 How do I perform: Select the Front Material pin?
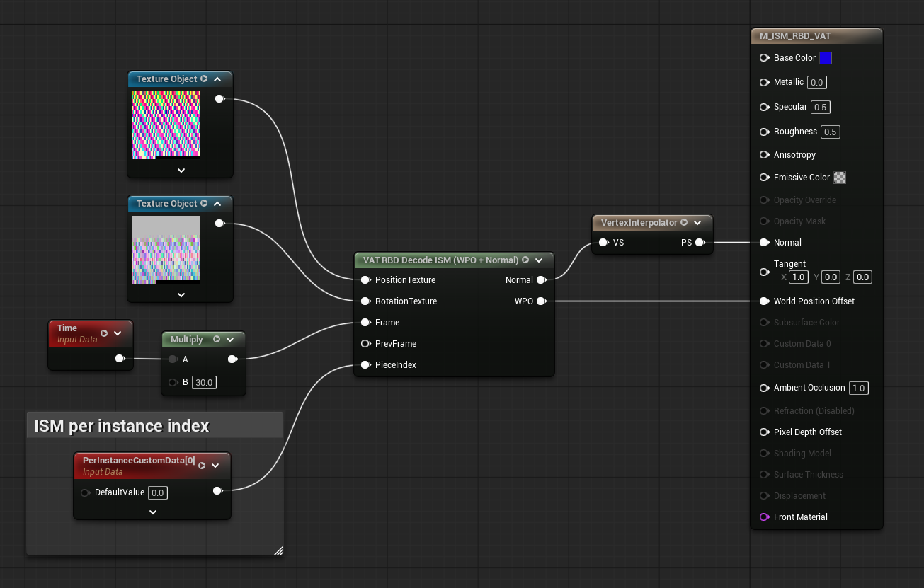point(764,517)
